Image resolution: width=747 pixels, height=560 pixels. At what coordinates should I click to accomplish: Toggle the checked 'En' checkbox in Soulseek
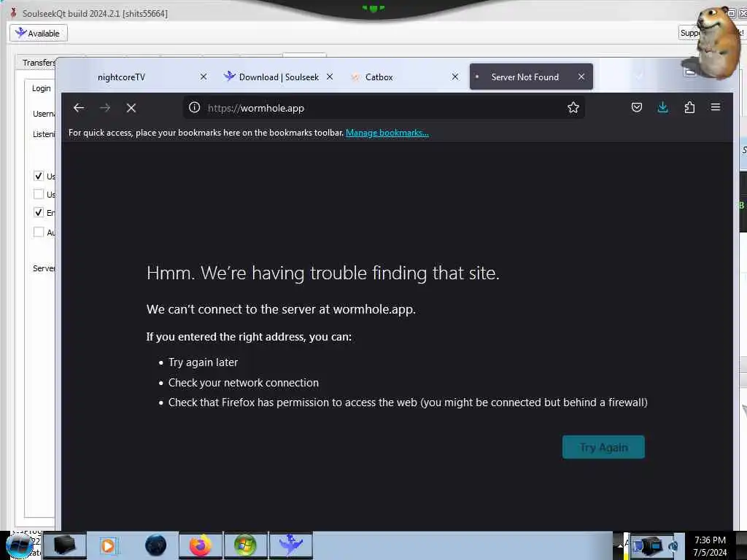click(x=39, y=212)
